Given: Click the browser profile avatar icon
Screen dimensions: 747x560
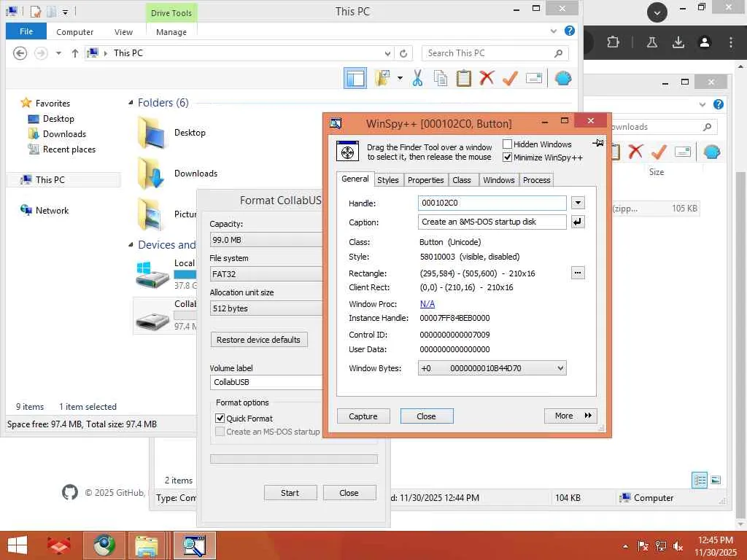Looking at the screenshot, I should pos(705,42).
